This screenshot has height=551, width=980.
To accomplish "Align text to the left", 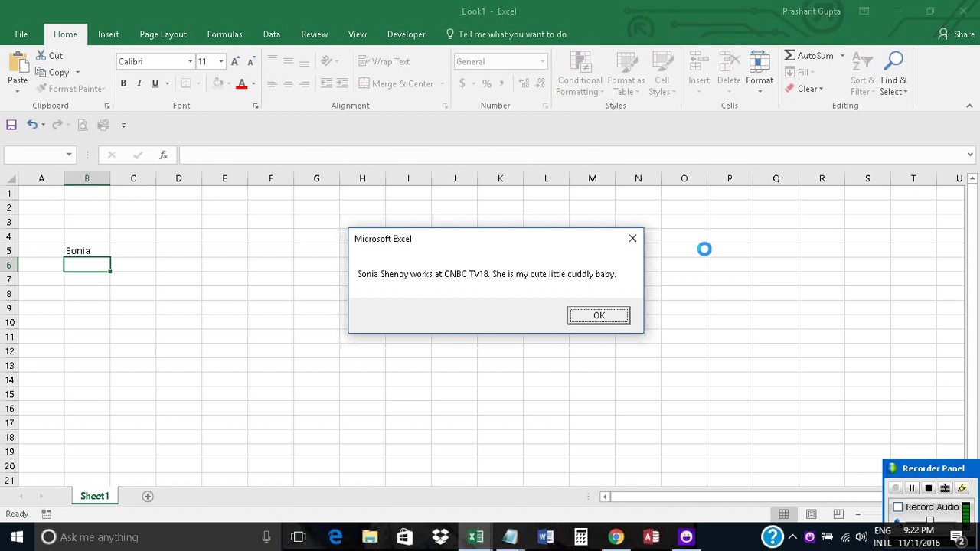I will point(272,83).
